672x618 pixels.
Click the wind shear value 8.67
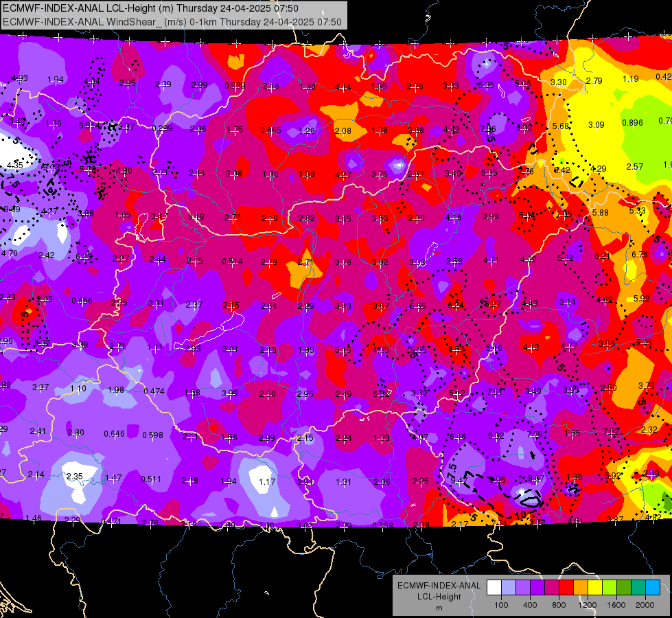[x=537, y=478]
